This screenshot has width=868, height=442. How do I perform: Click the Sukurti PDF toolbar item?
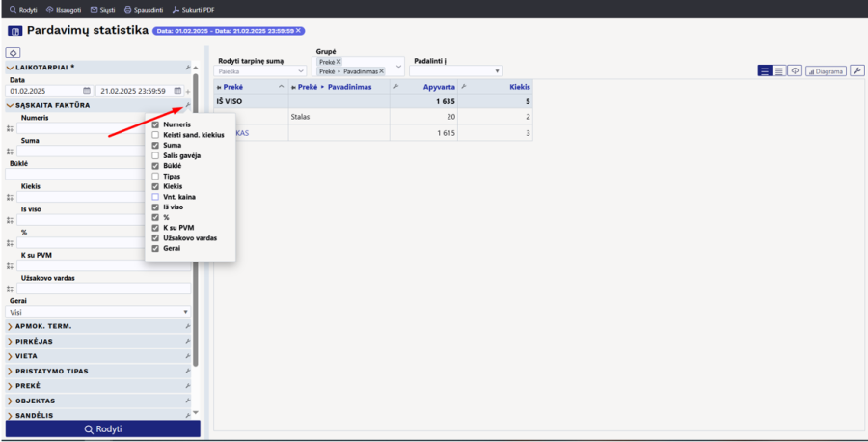click(x=195, y=9)
